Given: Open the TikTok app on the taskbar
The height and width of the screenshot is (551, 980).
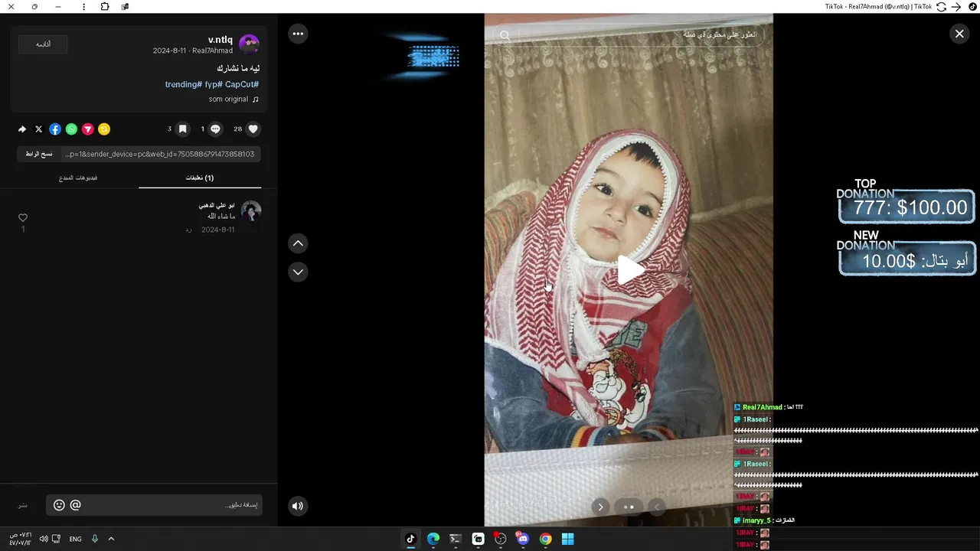Looking at the screenshot, I should click(410, 539).
